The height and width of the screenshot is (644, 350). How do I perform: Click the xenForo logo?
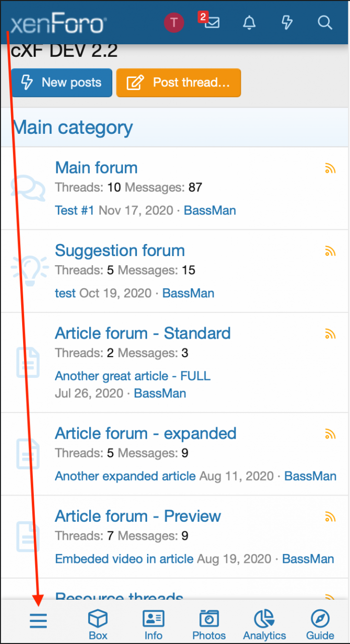tap(58, 24)
